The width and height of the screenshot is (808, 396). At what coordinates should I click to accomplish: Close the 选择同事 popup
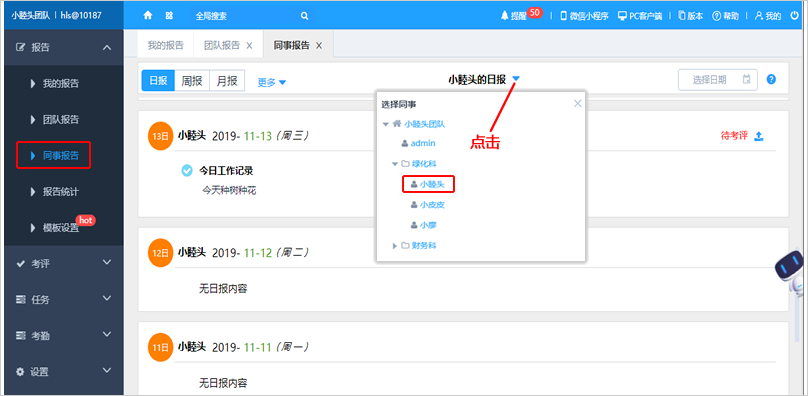(578, 104)
